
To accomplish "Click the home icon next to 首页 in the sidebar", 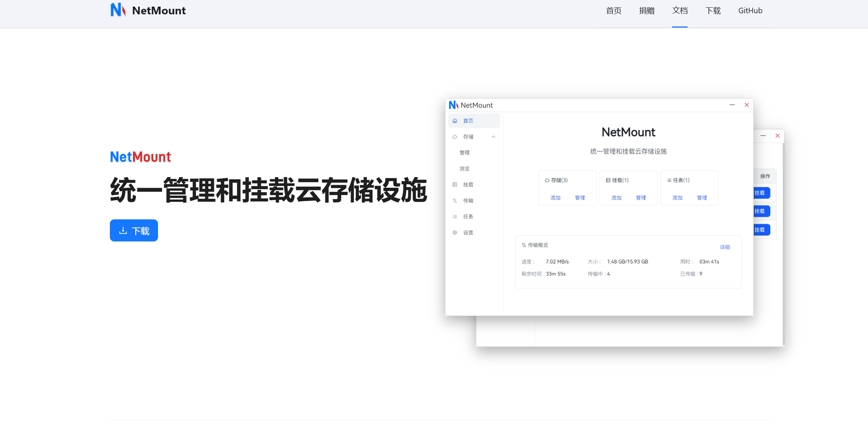I will 455,121.
